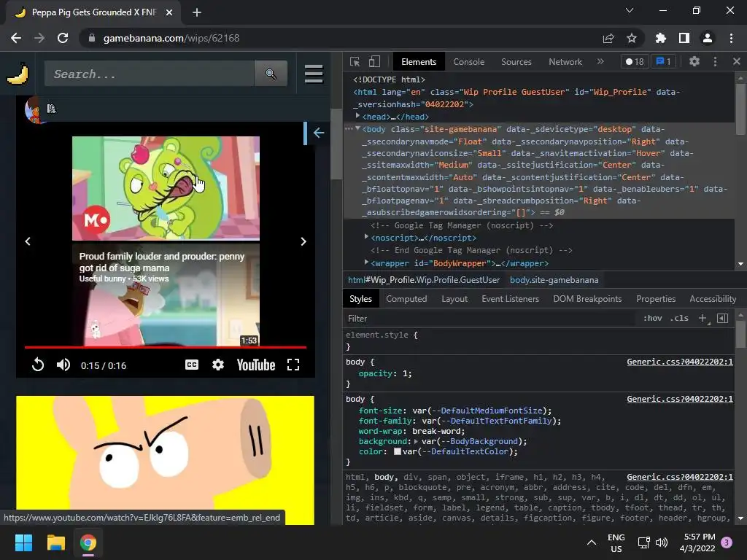Open the Proud Family suggested video
This screenshot has width=747, height=560.
click(x=166, y=295)
